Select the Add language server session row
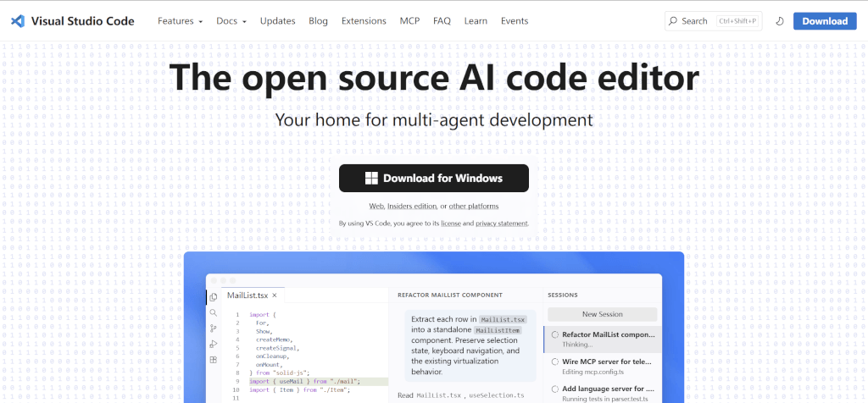Image resolution: width=868 pixels, height=403 pixels. (603, 394)
